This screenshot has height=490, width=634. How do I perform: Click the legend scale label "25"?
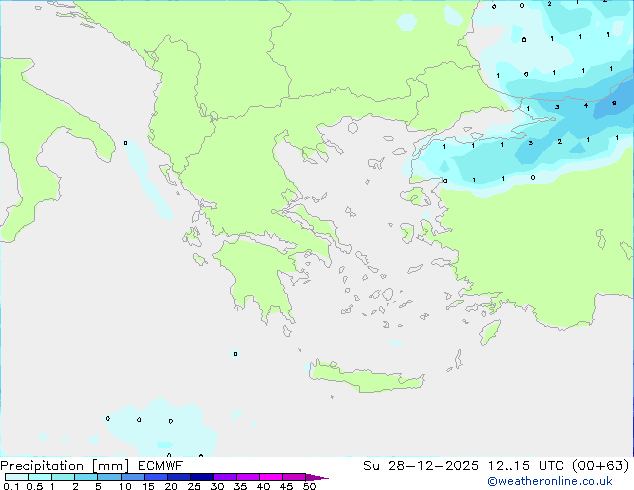pos(194,486)
